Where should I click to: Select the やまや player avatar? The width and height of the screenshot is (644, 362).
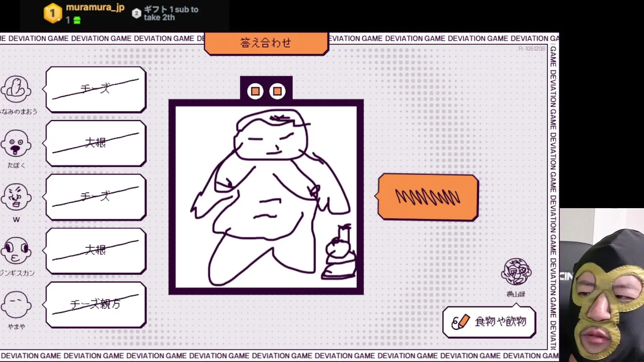point(16,305)
